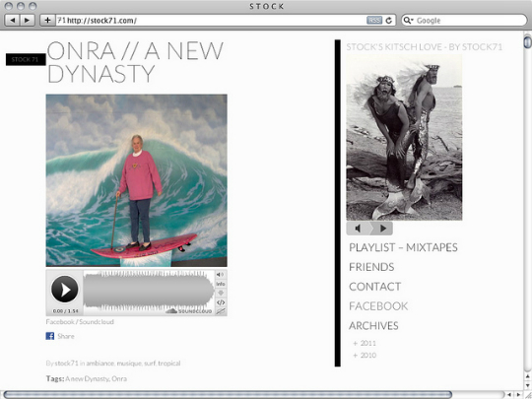
Task: Open the SoundCloud logo link in player
Action: [189, 310]
